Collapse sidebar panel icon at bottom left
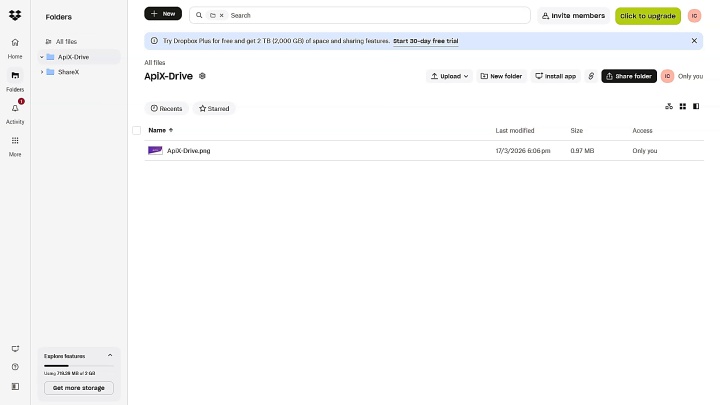The height and width of the screenshot is (405, 720). (15, 387)
